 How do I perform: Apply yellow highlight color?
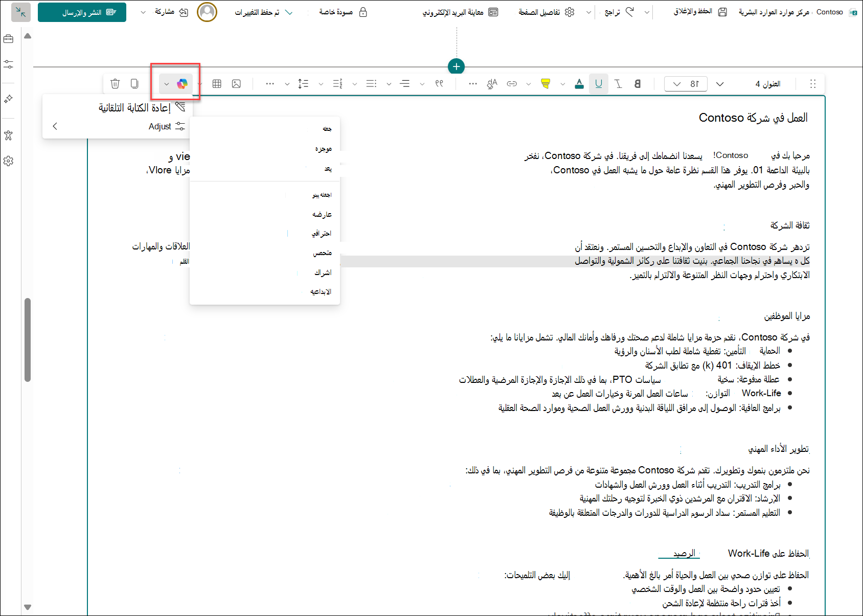point(546,84)
